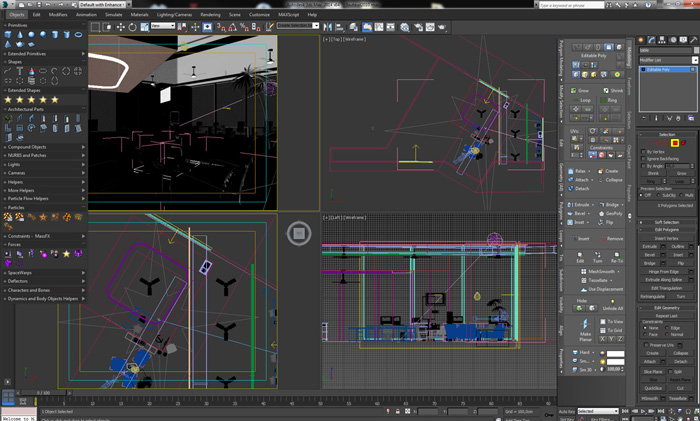This screenshot has width=700, height=421.
Task: Toggle the Percent Snap icon
Action: click(x=244, y=27)
